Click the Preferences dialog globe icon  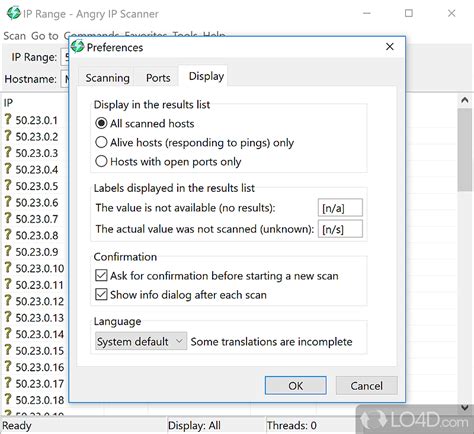77,46
